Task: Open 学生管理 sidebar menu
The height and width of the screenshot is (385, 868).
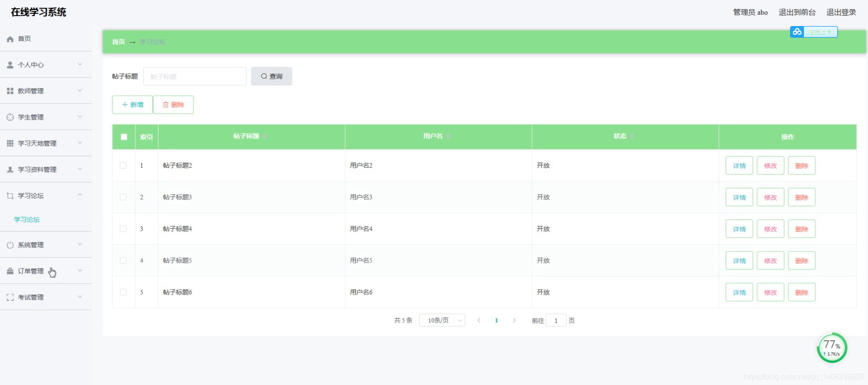Action: (46, 117)
